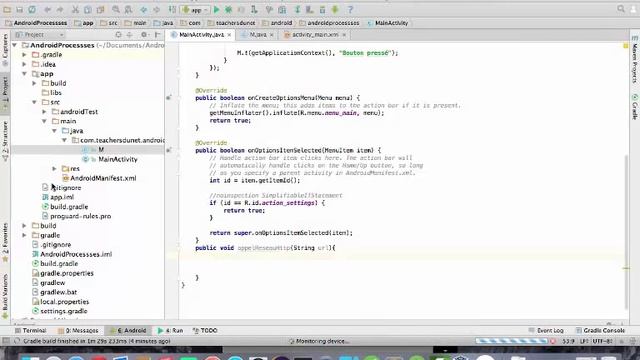
Task: Start debugging with the bug icon
Action: (229, 9)
